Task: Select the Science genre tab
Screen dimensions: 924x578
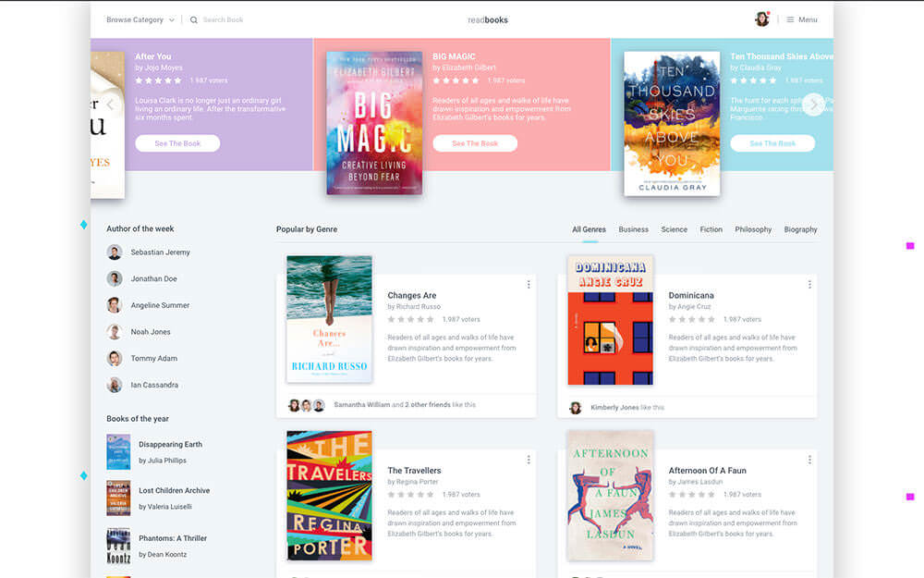Action: tap(675, 229)
